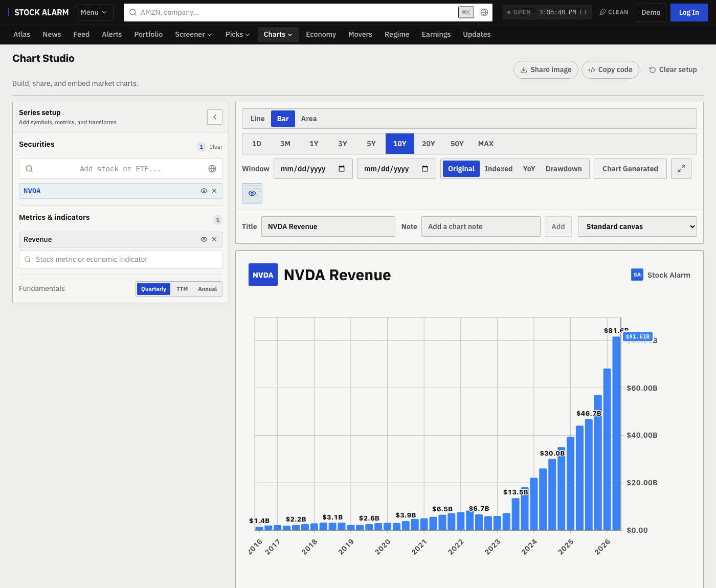The height and width of the screenshot is (588, 716).
Task: Toggle the CLEAN mode
Action: coord(614,12)
